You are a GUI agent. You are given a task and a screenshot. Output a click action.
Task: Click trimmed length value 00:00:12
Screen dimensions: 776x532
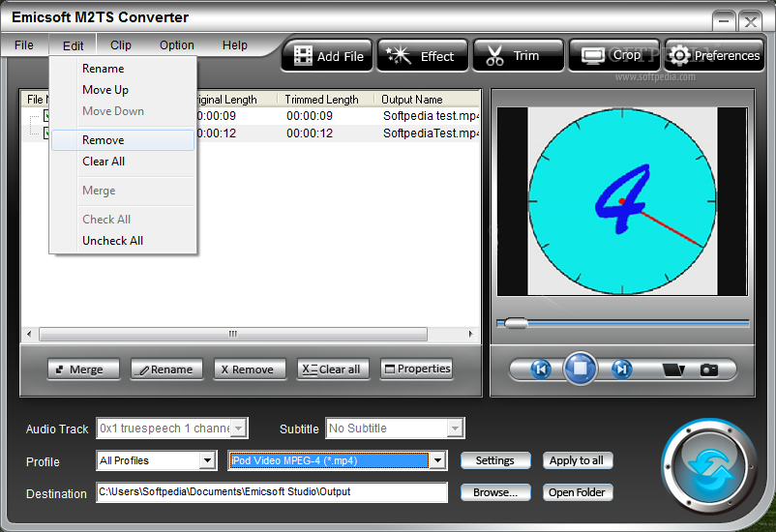click(310, 133)
